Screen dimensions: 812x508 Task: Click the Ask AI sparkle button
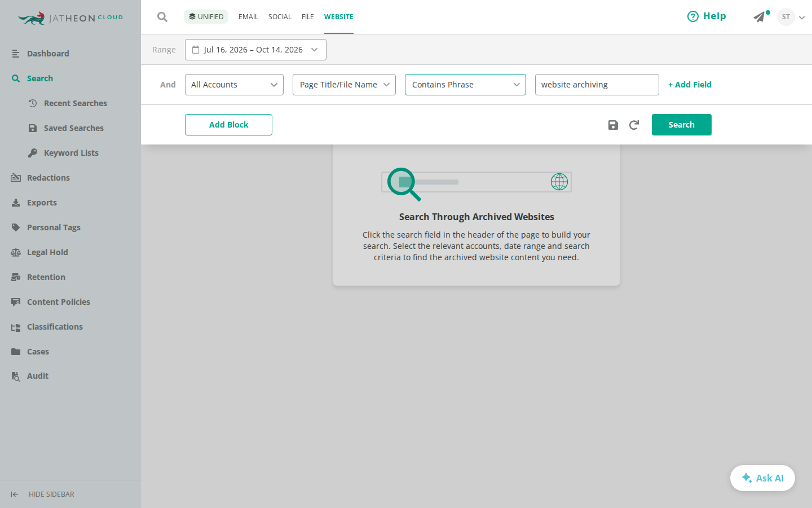pos(762,478)
